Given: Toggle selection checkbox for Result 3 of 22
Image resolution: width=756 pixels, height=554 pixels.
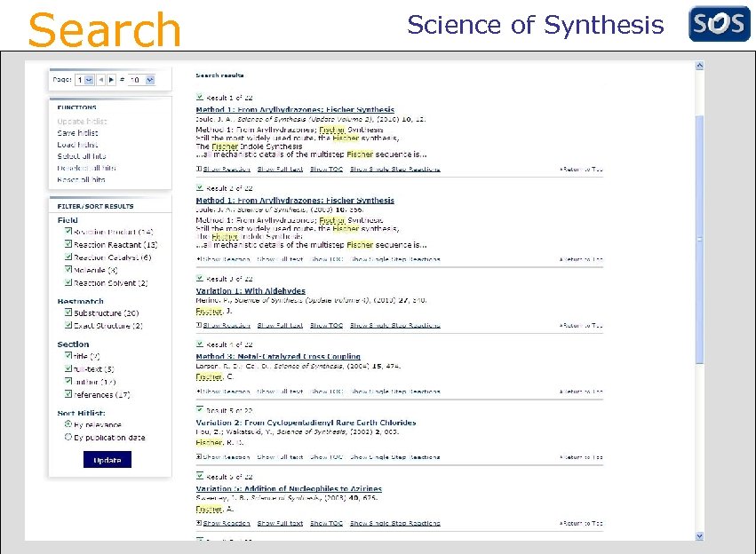Looking at the screenshot, I should click(x=200, y=278).
